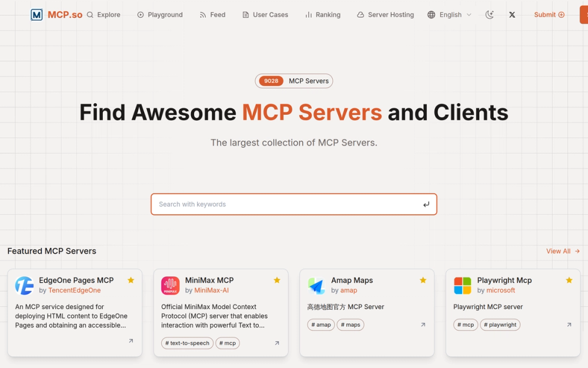This screenshot has width=588, height=368.
Task: Select the maps tag
Action: pos(350,325)
